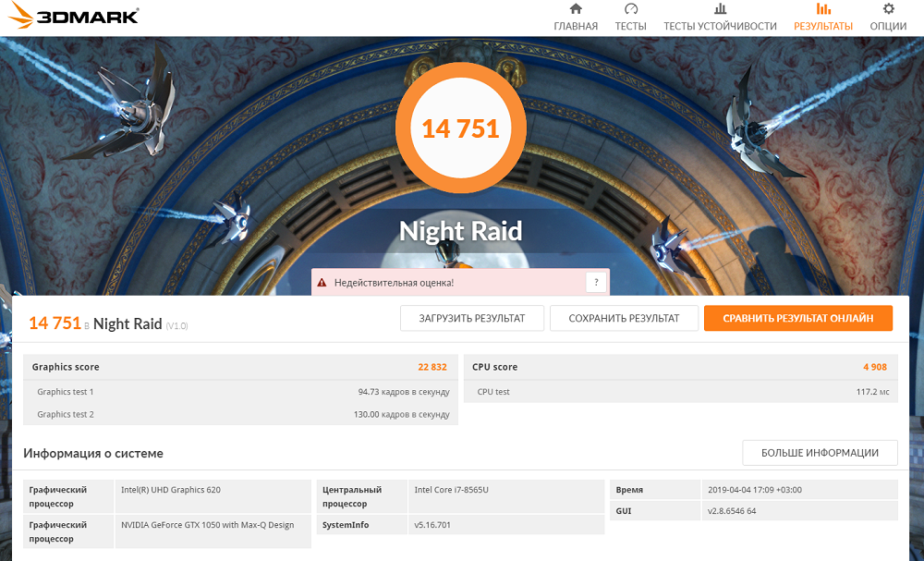Click the orange results chart icon

[x=823, y=9]
